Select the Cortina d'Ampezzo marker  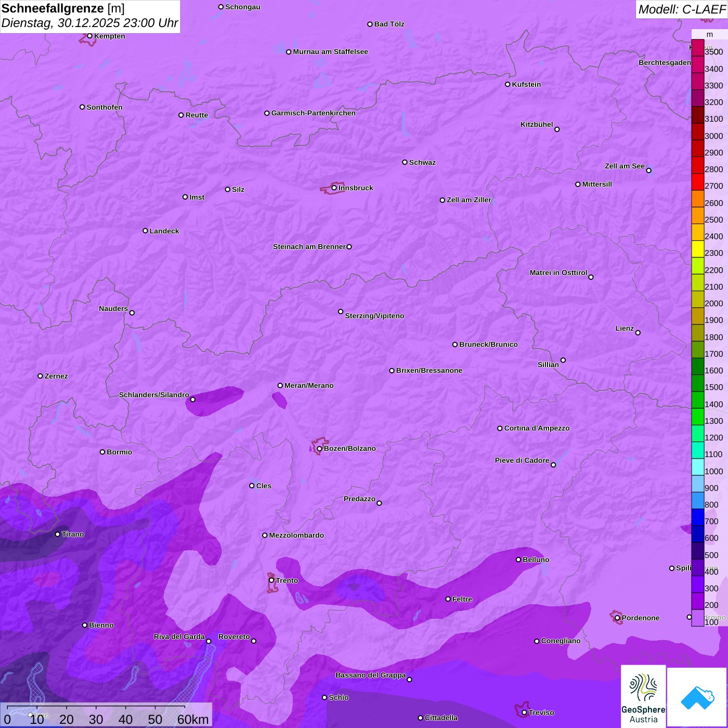(500, 428)
